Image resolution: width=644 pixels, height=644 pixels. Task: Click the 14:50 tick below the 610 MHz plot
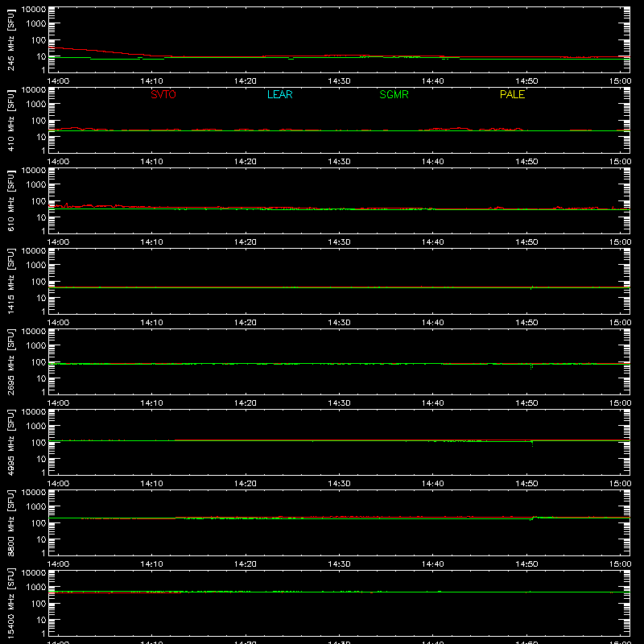click(x=526, y=242)
